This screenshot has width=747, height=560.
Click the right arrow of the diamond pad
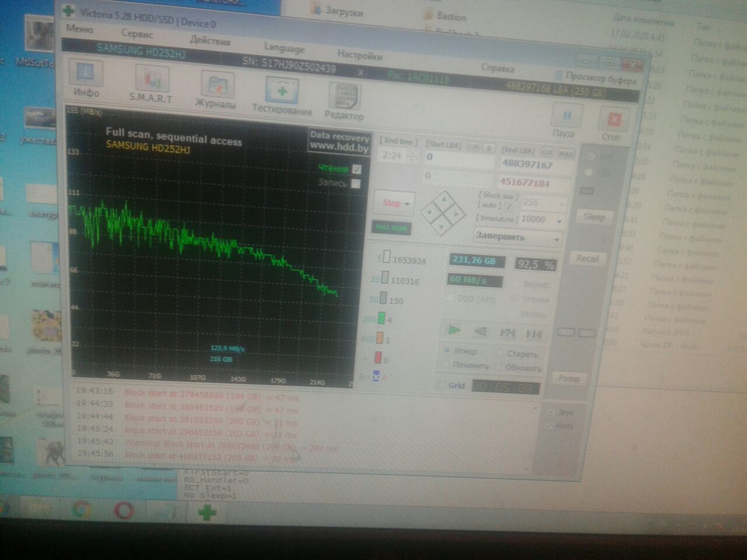tap(456, 215)
